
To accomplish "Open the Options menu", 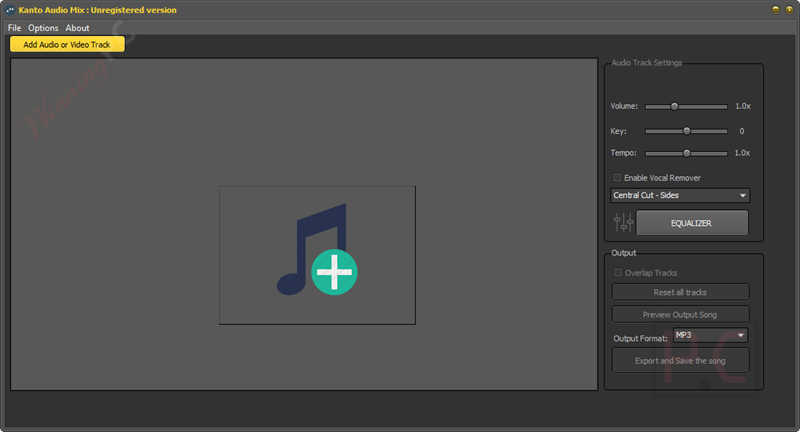I will (x=43, y=28).
